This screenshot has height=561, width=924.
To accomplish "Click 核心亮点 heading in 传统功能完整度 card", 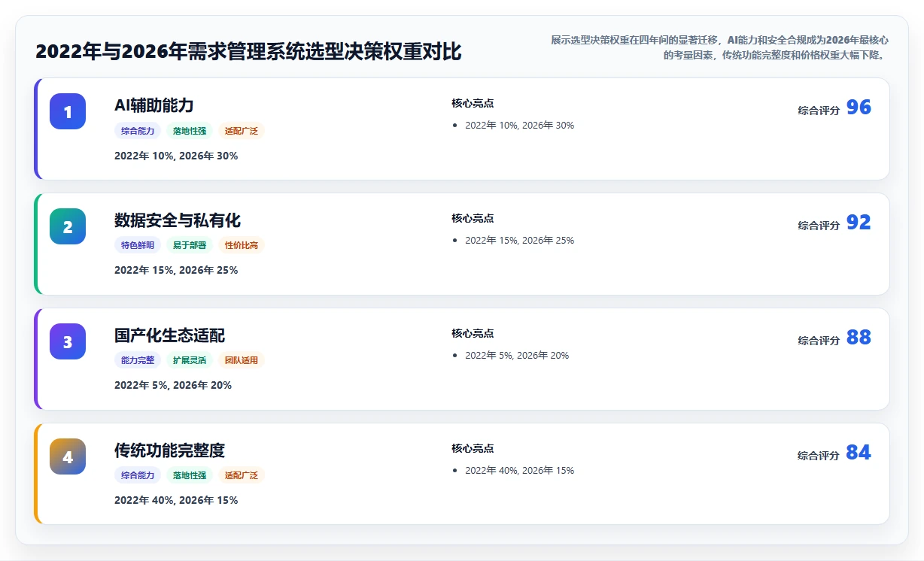I will tap(473, 448).
